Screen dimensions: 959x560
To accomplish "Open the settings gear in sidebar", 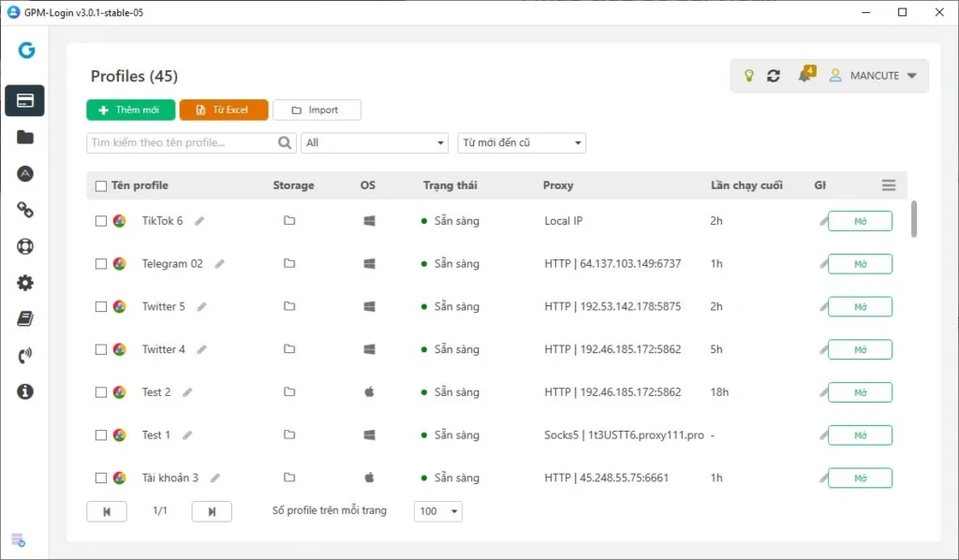I will 25,283.
